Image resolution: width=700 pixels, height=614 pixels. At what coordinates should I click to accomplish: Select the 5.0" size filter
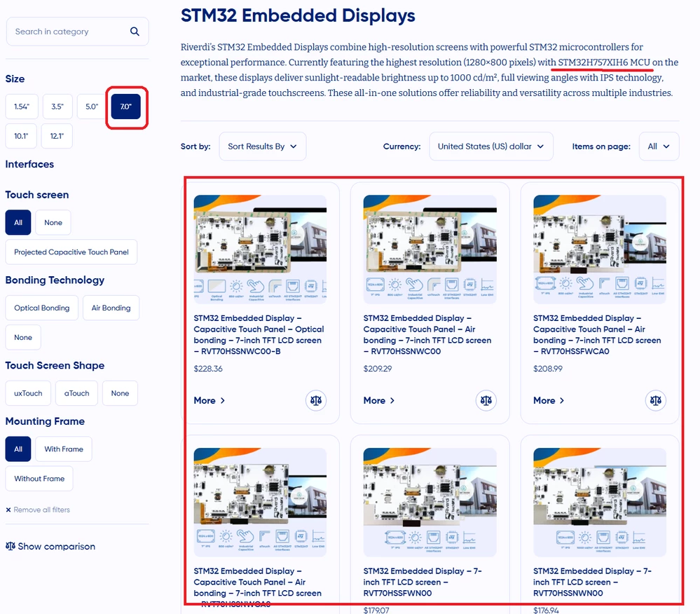[x=92, y=107]
